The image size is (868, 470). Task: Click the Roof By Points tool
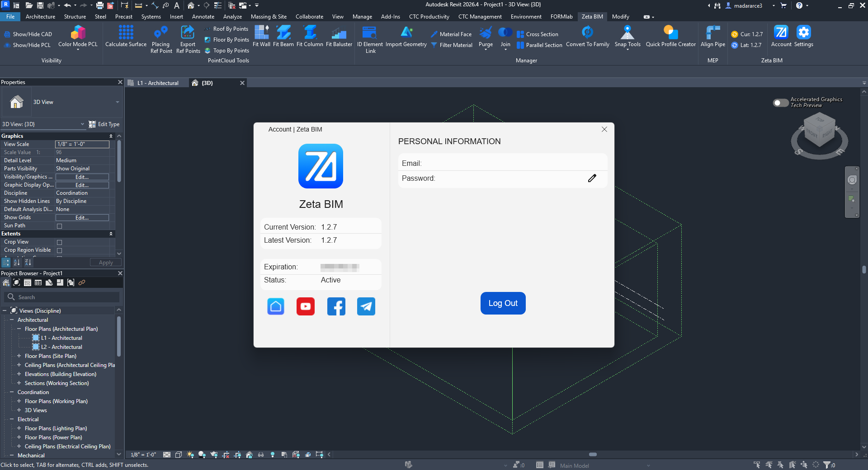pyautogui.click(x=226, y=29)
